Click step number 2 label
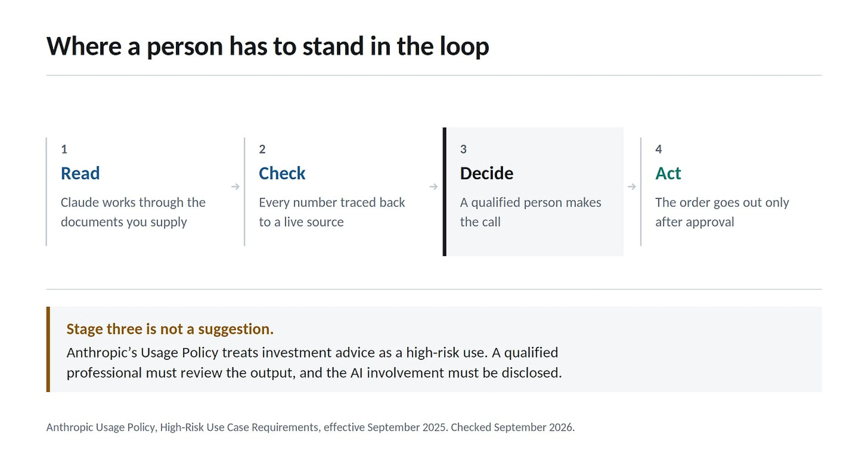 [x=262, y=149]
